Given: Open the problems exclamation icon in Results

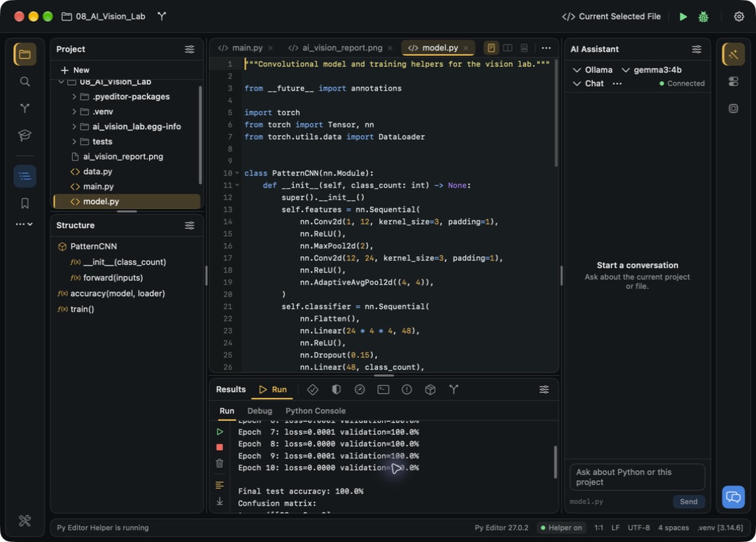Looking at the screenshot, I should click(x=407, y=389).
